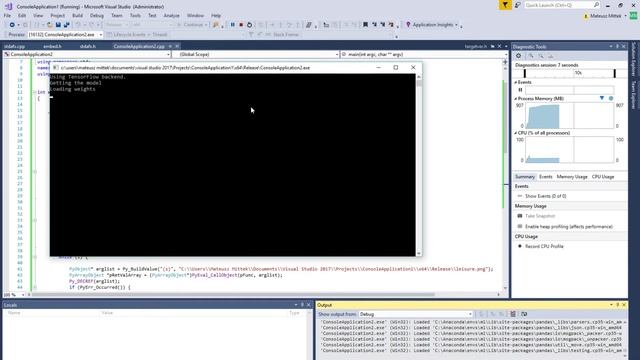Click the search icon in Quick Launch

coord(596,5)
